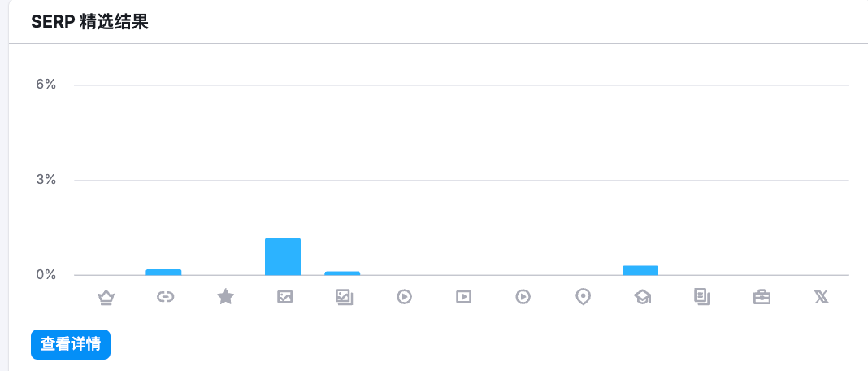This screenshot has height=371, width=868.
Task: Click the crown featured snippet icon
Action: [106, 297]
